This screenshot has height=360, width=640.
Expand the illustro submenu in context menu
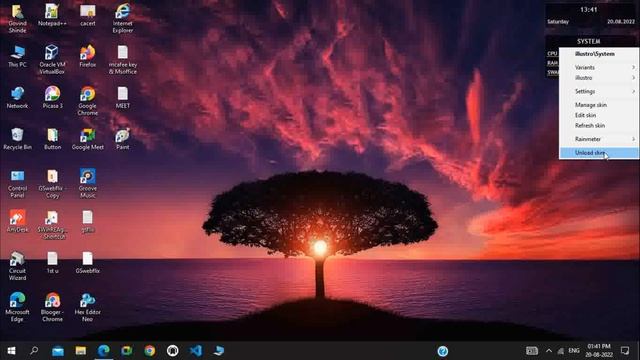[599, 78]
